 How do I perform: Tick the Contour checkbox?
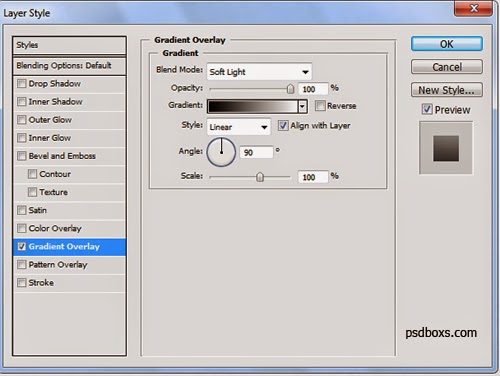tap(32, 174)
